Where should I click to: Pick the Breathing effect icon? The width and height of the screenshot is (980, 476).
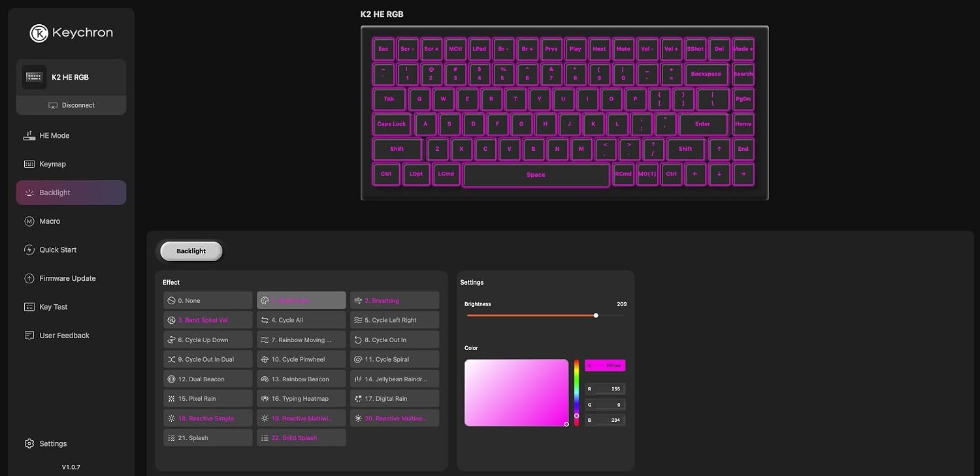358,300
